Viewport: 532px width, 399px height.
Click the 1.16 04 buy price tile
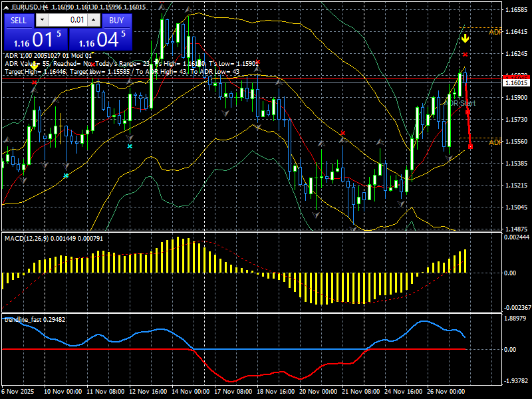point(100,39)
